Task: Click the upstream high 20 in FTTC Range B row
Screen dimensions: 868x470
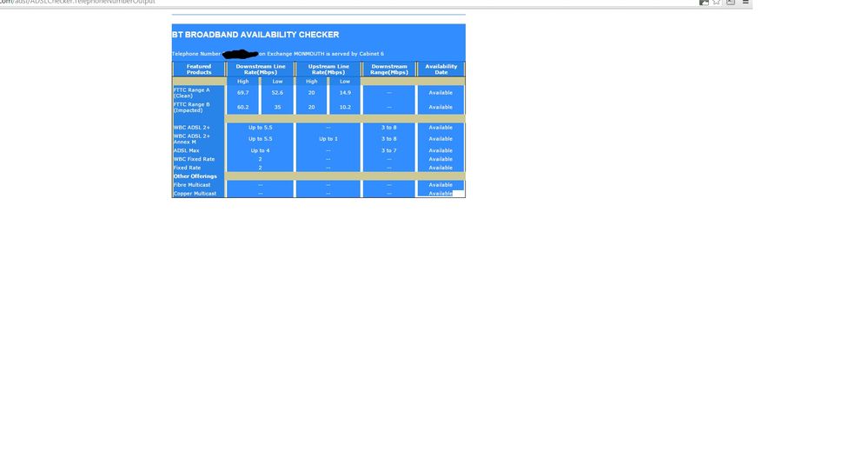Action: 312,108
